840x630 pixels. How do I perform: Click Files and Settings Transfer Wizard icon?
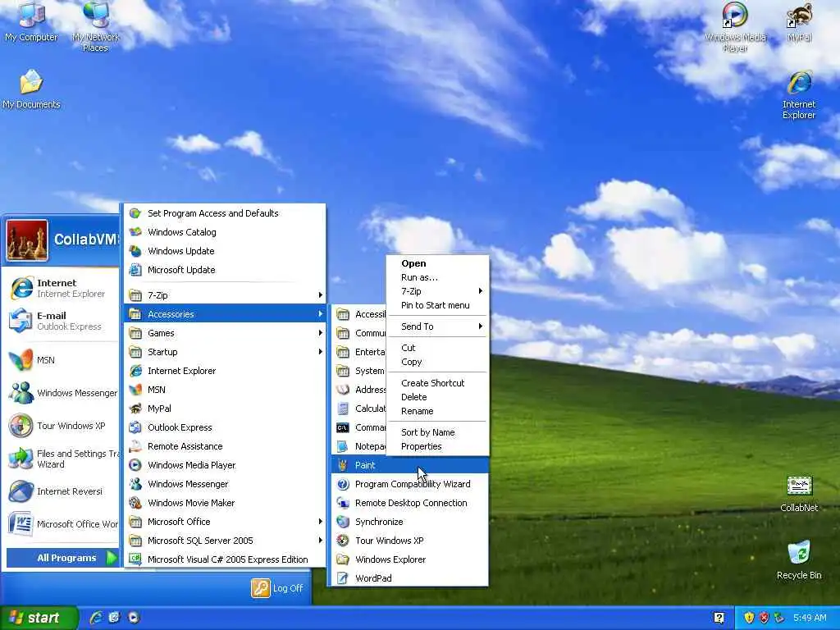pyautogui.click(x=21, y=459)
